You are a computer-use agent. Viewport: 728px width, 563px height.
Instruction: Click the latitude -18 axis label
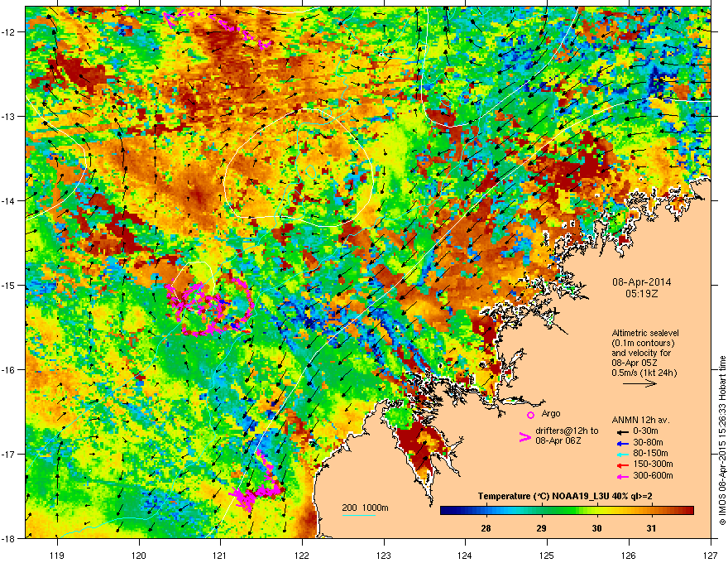point(9,538)
